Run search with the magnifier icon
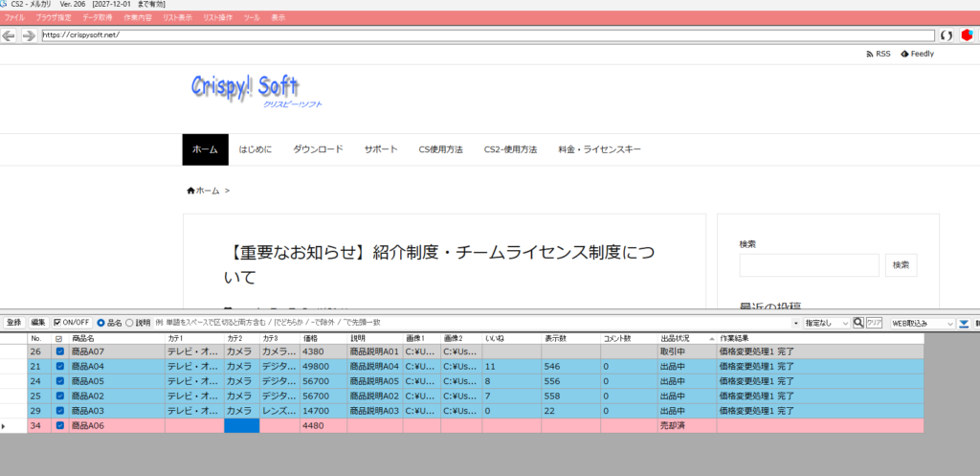 858,323
